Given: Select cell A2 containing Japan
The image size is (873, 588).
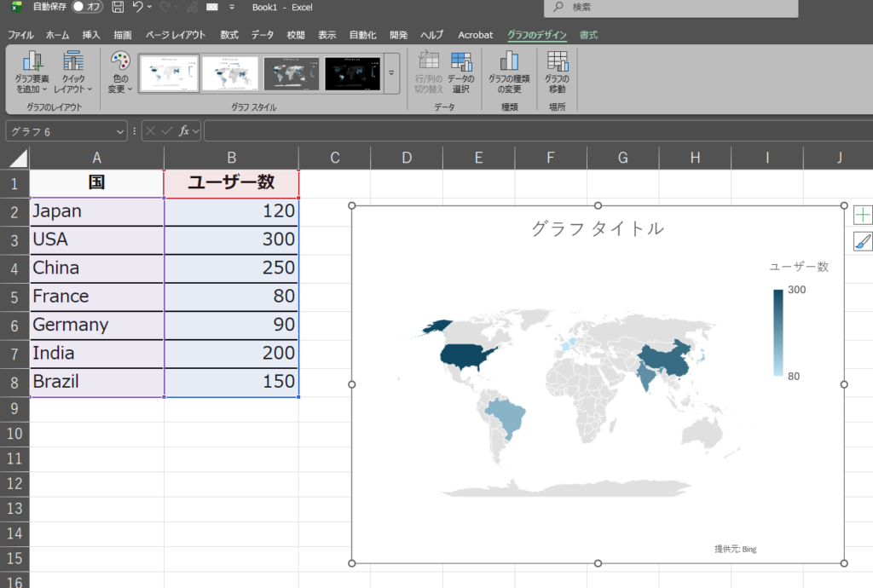Looking at the screenshot, I should pos(96,210).
